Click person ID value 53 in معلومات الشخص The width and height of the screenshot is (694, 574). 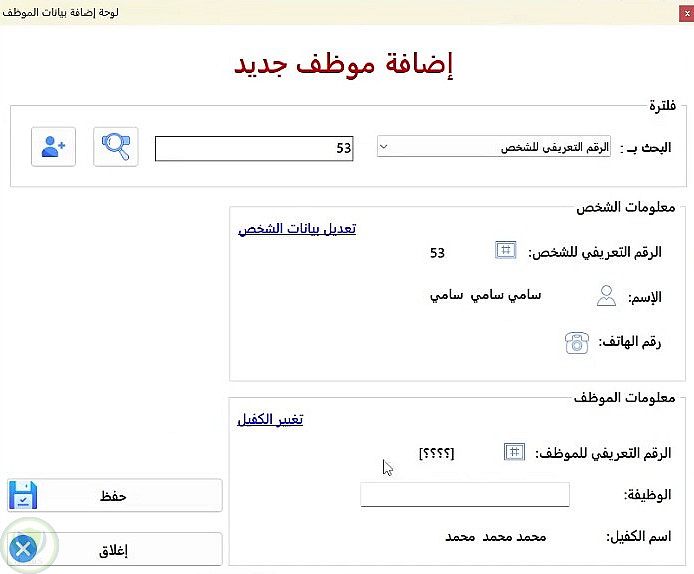(437, 253)
